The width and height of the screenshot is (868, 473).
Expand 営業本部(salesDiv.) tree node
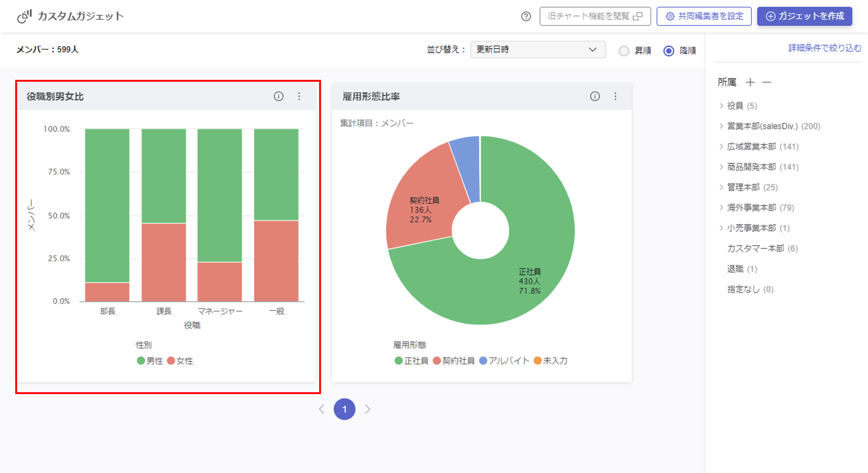pos(721,126)
